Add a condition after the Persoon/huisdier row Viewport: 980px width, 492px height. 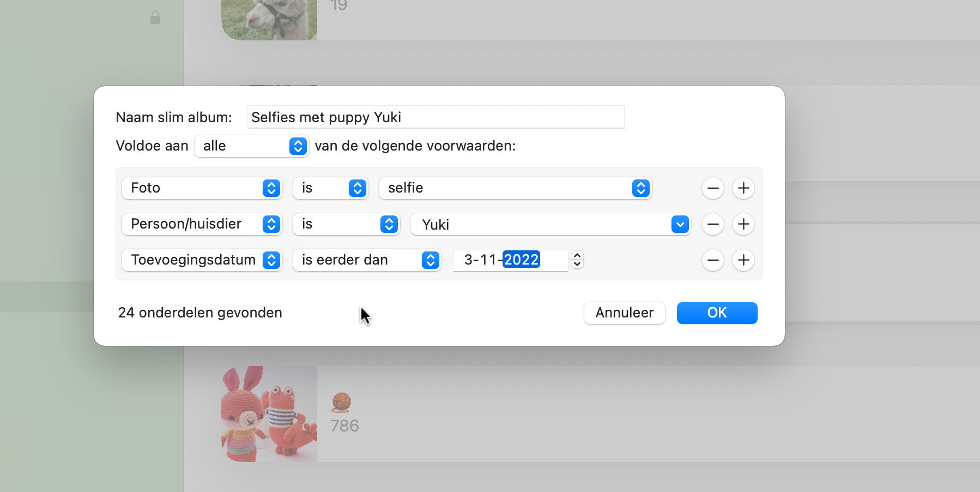pos(743,224)
